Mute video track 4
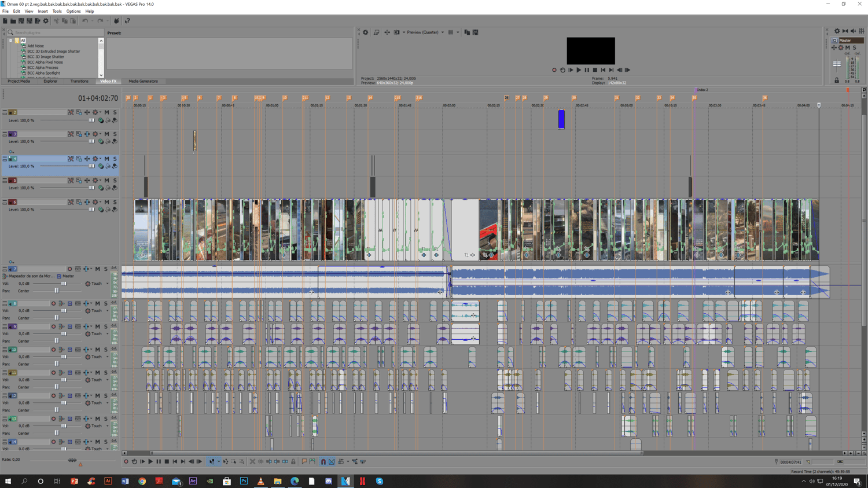 click(107, 159)
